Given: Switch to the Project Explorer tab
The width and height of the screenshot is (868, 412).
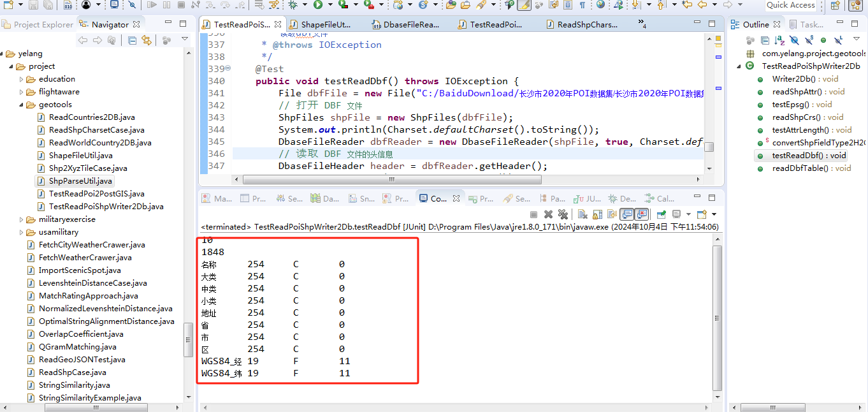Looking at the screenshot, I should (38, 24).
